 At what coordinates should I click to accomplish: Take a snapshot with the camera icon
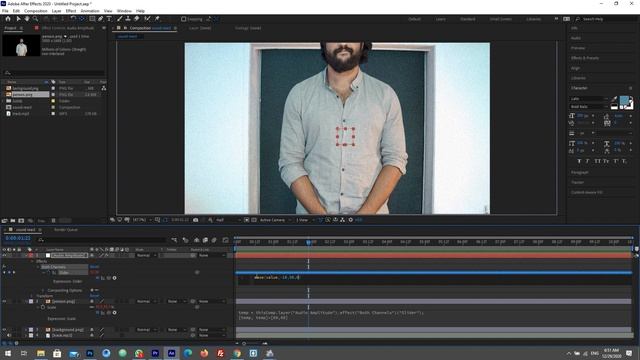pos(196,220)
